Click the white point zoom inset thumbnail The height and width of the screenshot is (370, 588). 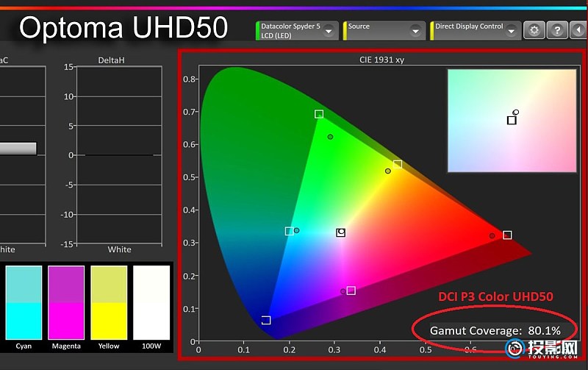pos(512,121)
